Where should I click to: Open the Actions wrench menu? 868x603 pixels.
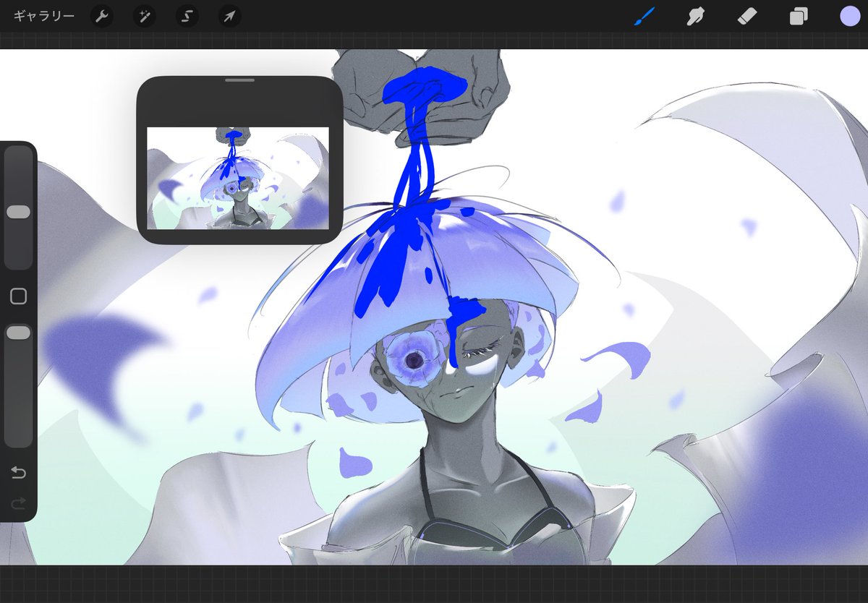click(102, 16)
